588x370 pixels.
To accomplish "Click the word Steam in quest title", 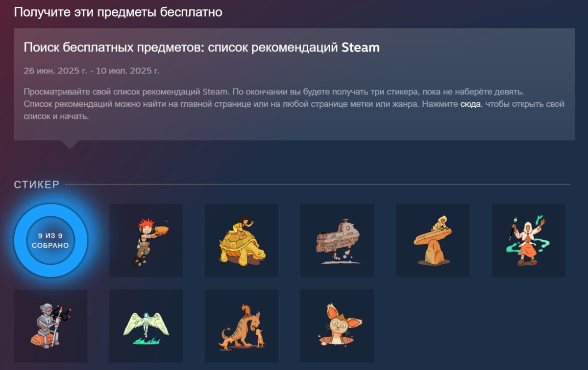I will click(361, 47).
